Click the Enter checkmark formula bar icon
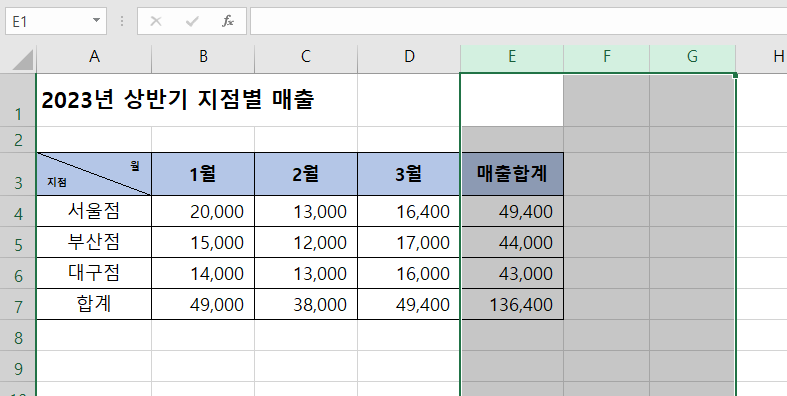This screenshot has width=787, height=396. 192,21
